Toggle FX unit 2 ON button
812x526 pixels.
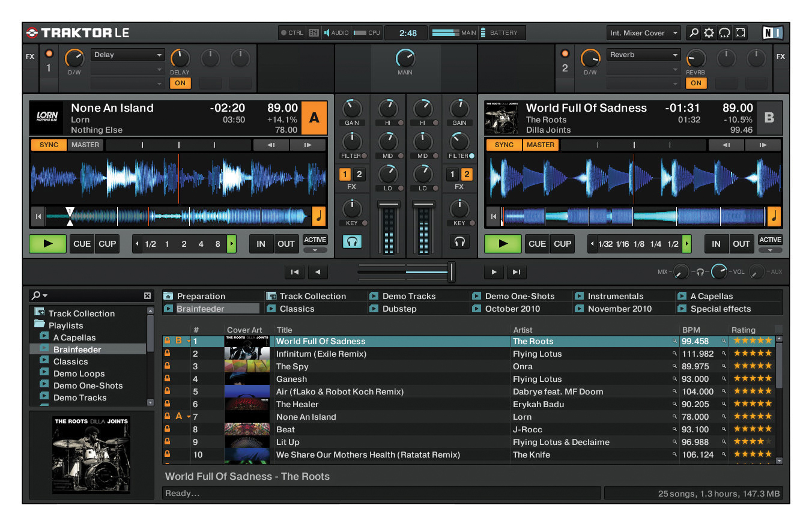(695, 83)
